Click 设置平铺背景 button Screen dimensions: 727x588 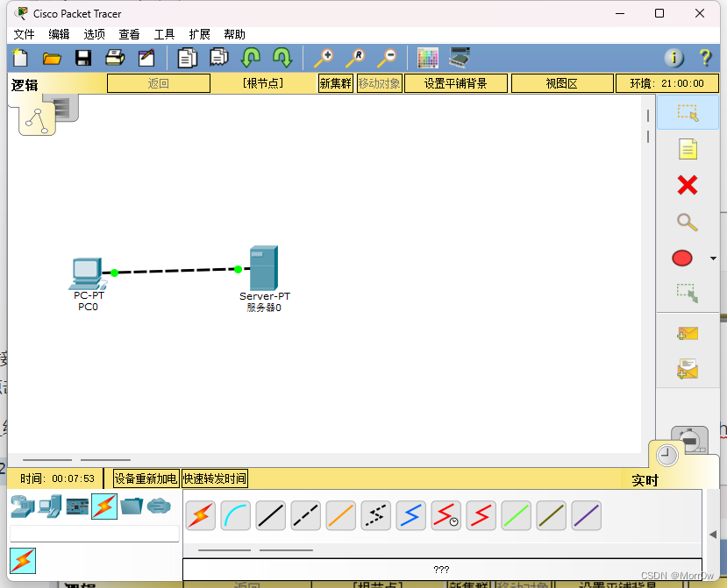[x=456, y=83]
